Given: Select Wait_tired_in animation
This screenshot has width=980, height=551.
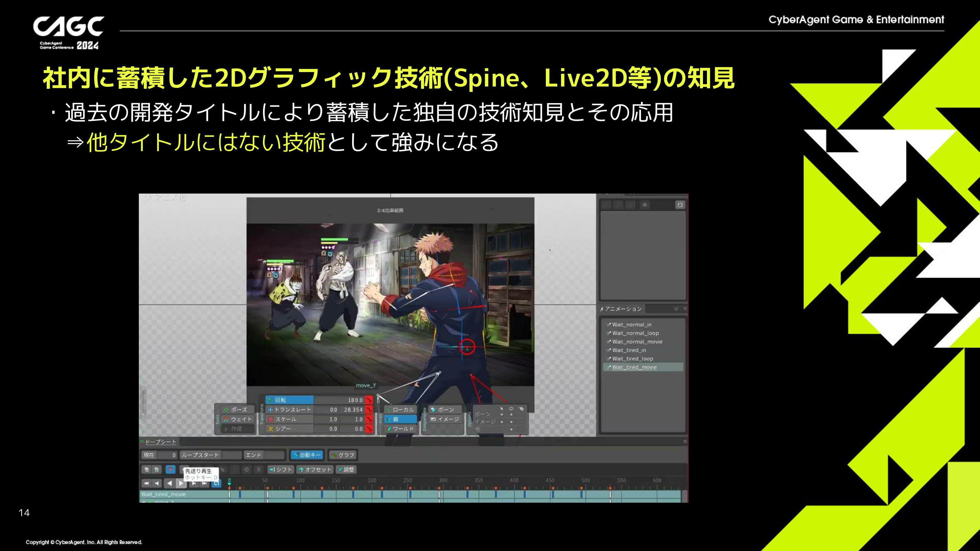Looking at the screenshot, I should click(643, 350).
